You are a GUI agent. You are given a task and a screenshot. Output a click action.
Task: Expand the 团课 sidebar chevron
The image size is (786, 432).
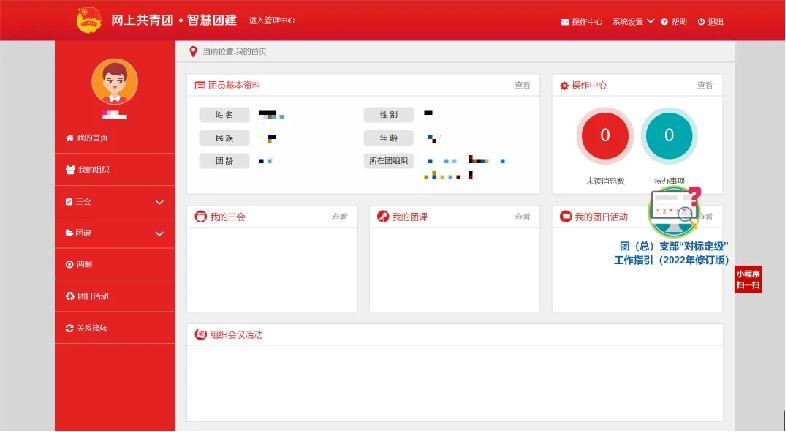coord(160,234)
